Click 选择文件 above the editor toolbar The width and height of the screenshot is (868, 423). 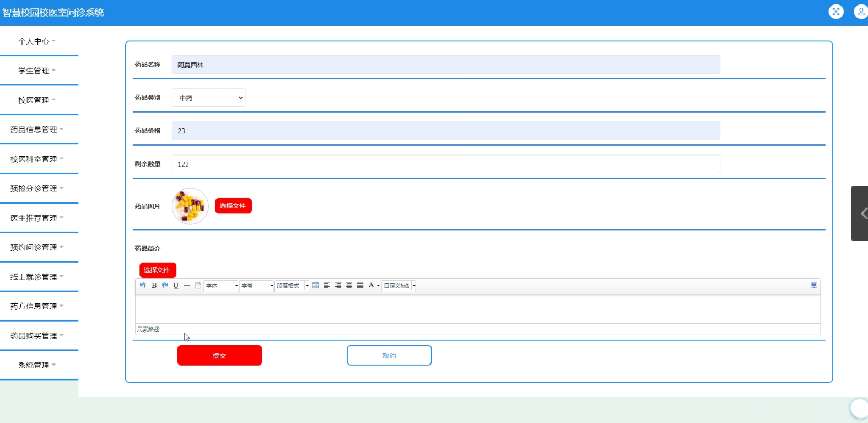coord(158,270)
